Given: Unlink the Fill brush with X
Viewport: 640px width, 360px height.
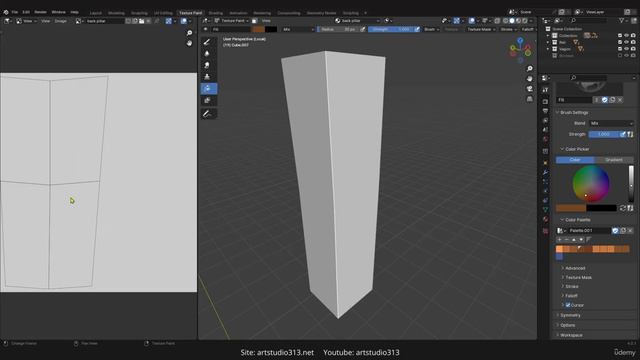Looking at the screenshot, I should [x=620, y=100].
